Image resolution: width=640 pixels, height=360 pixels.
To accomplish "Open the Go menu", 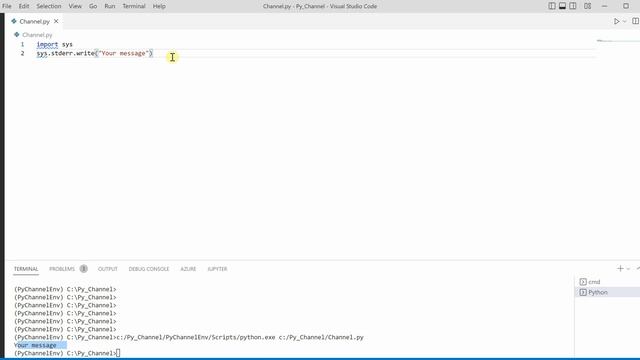I will (x=93, y=6).
